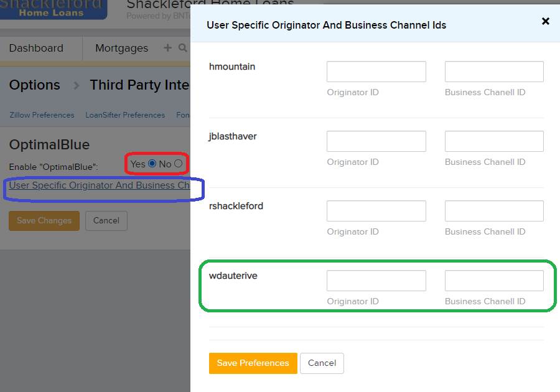Focus jblasthaver Originator ID field

(x=376, y=141)
